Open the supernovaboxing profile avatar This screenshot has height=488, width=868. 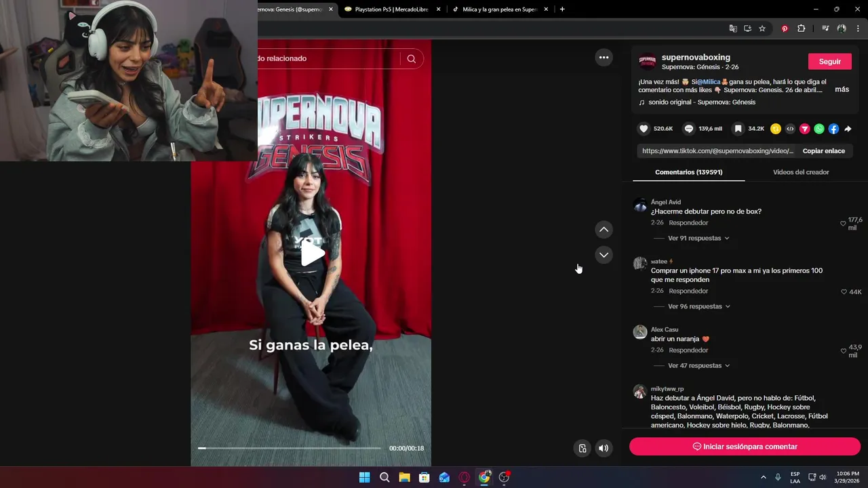(x=648, y=62)
